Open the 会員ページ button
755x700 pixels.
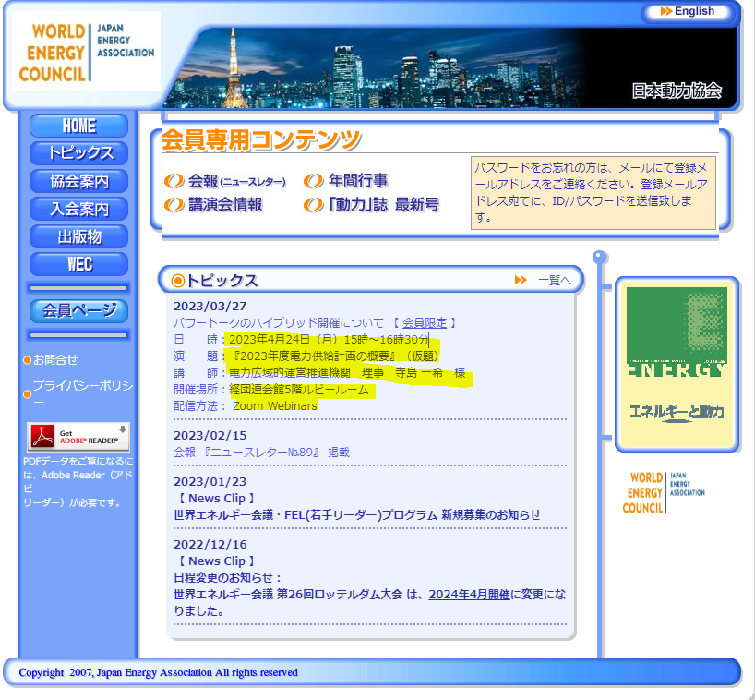(x=79, y=310)
